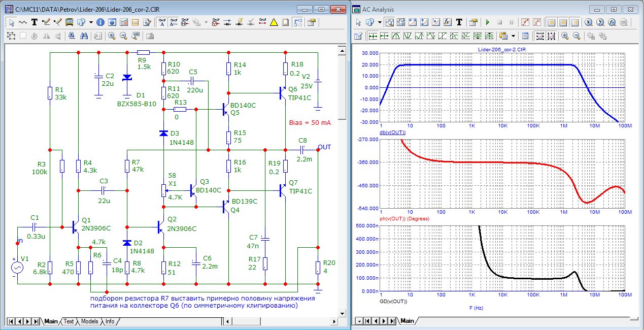This screenshot has height=330, width=644.
Task: Click schematic vertical scrollbar down arrow
Action: click(x=342, y=313)
